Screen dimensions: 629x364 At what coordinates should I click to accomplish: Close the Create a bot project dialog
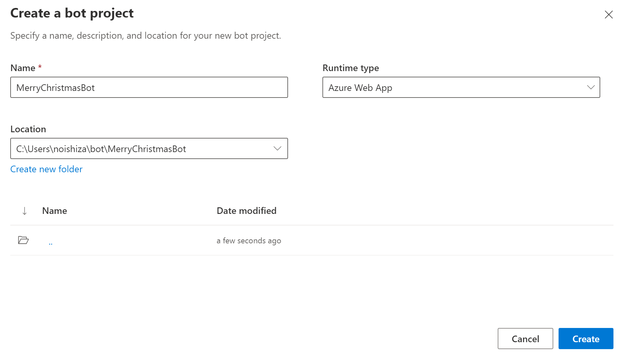(x=608, y=15)
